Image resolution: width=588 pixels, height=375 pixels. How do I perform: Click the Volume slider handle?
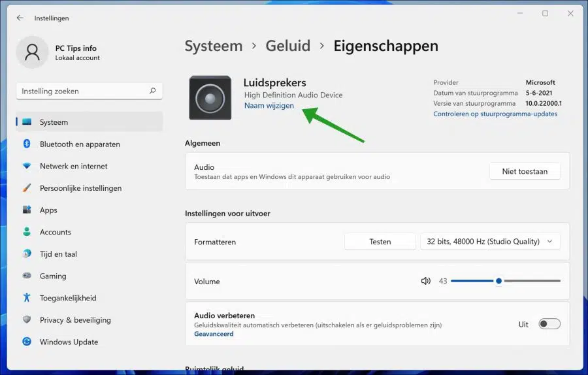498,281
